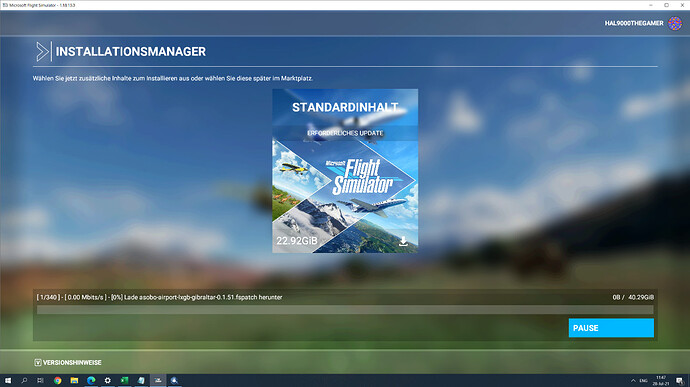
Task: Show hidden system tray icons
Action: click(x=633, y=380)
